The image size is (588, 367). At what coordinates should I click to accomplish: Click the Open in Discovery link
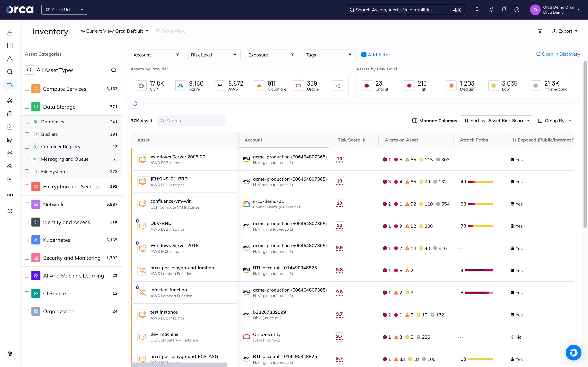558,54
